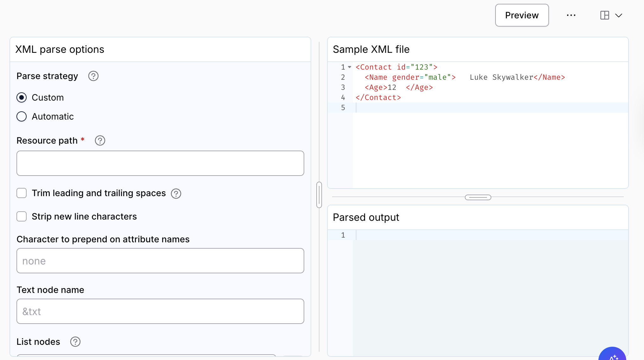Focus the attribute prepend character field
Image resolution: width=644 pixels, height=360 pixels.
click(160, 261)
